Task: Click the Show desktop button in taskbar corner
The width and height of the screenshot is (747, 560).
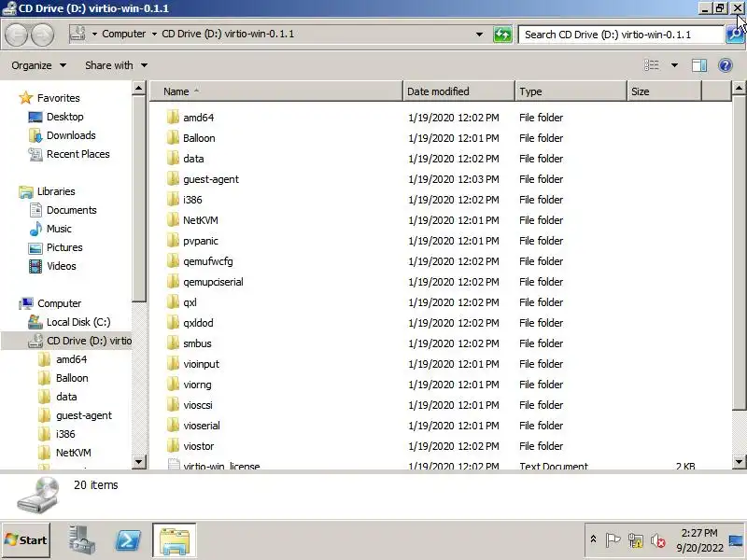Action: [x=736, y=540]
